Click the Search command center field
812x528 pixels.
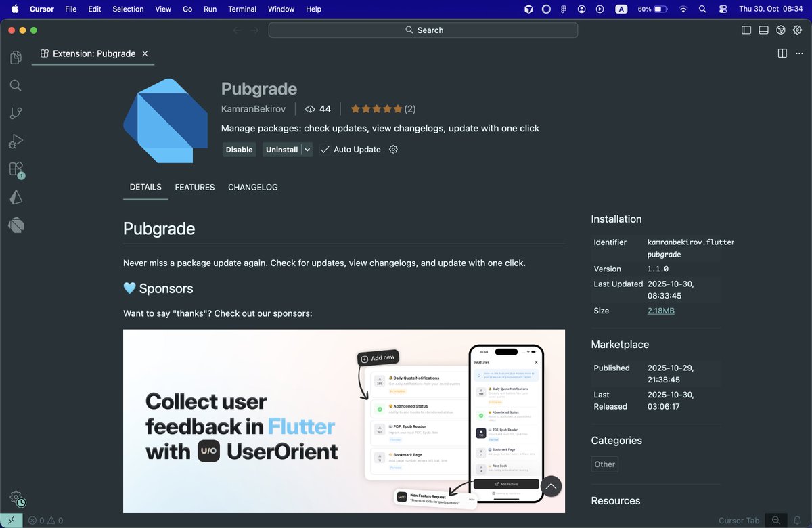(423, 30)
